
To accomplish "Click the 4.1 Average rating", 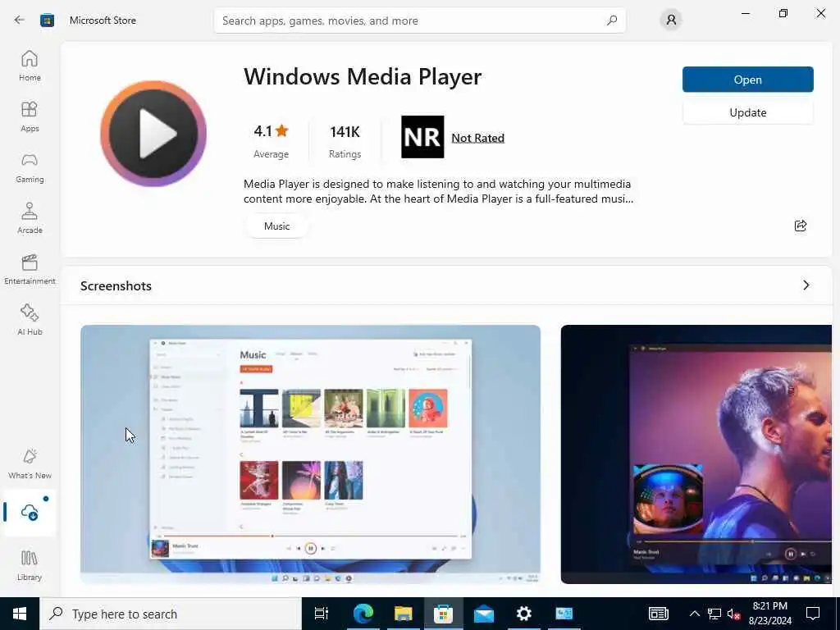I will point(271,141).
